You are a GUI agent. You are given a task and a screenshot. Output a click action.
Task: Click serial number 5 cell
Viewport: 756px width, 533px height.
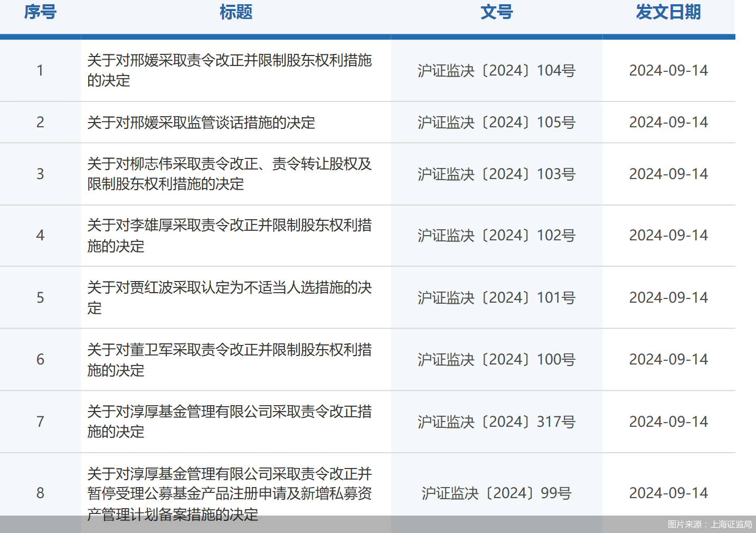[40, 298]
